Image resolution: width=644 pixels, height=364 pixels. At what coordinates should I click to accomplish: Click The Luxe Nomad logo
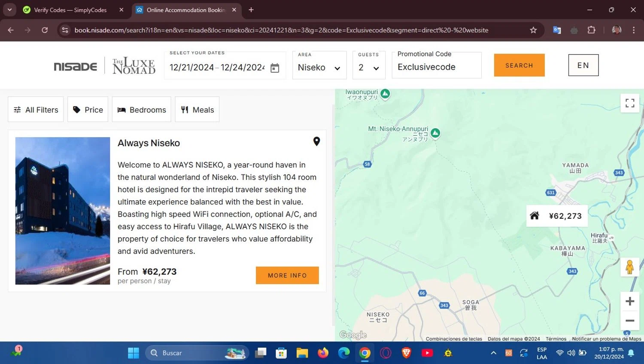134,66
